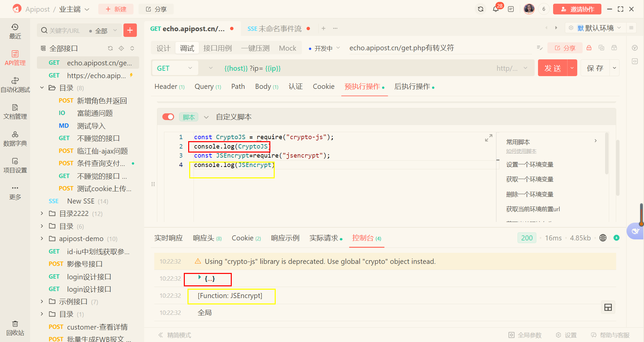Click the request URL input field
This screenshot has width=644, height=342.
click(x=356, y=68)
